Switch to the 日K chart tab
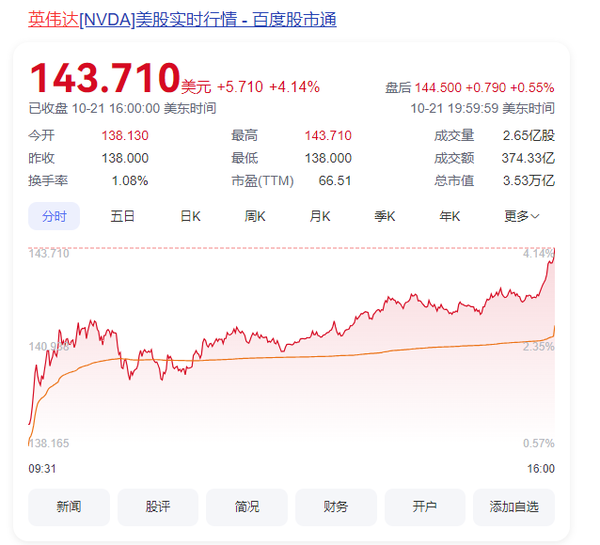This screenshot has height=545, width=600. point(190,216)
